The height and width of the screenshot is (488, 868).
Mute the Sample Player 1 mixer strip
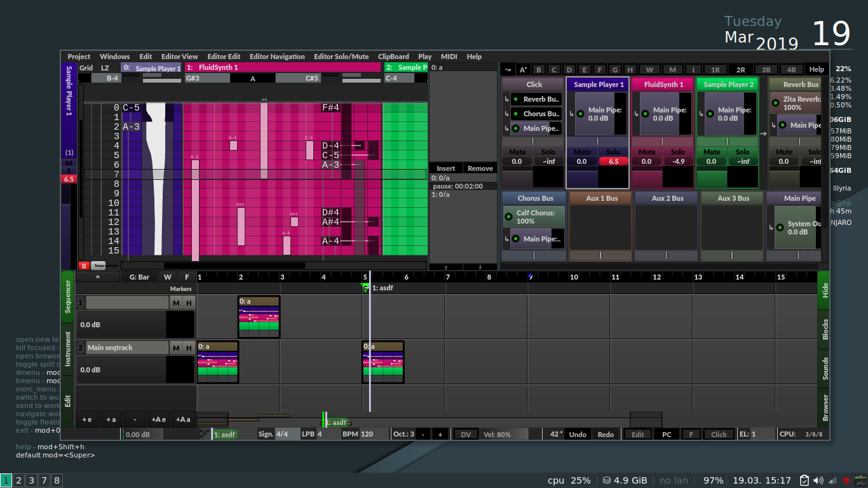tap(582, 152)
